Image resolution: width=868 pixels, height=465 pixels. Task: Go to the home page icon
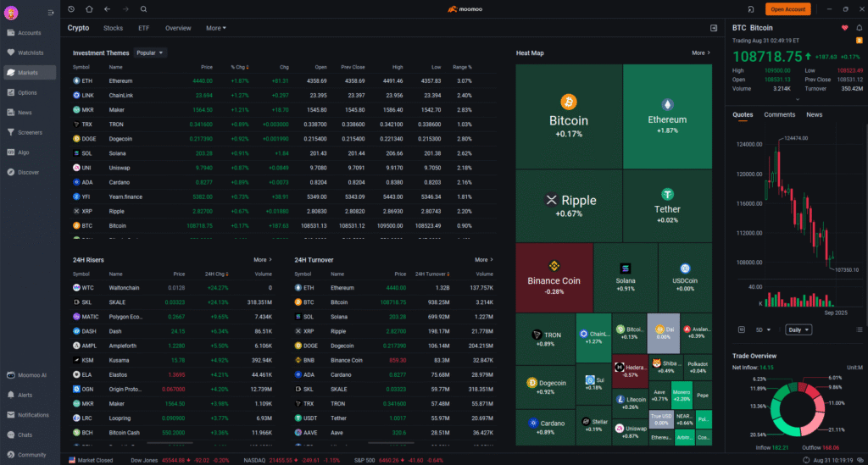tap(89, 8)
